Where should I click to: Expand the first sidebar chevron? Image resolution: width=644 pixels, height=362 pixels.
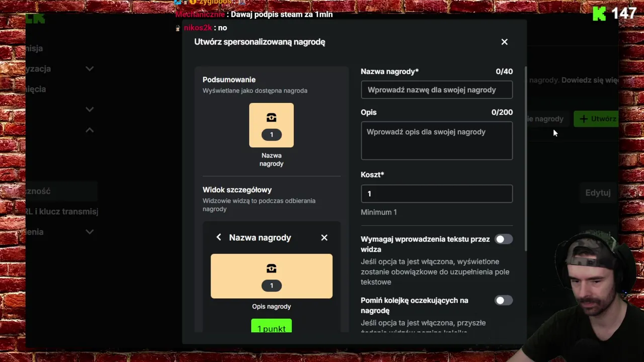(90, 68)
